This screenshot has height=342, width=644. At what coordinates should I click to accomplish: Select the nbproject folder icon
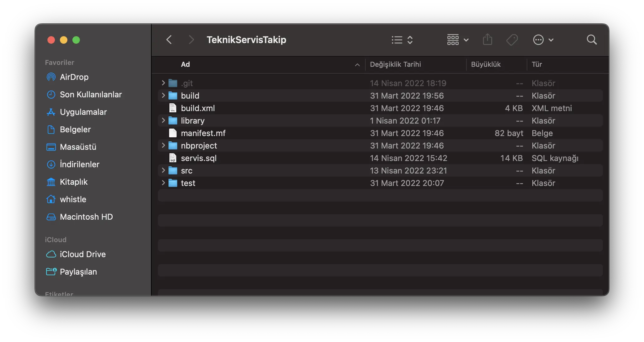pyautogui.click(x=173, y=145)
